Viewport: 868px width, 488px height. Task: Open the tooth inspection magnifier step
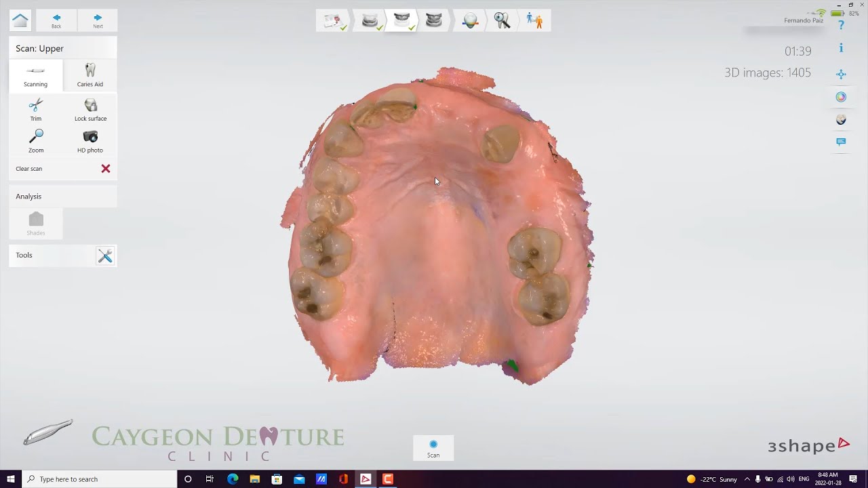[502, 21]
